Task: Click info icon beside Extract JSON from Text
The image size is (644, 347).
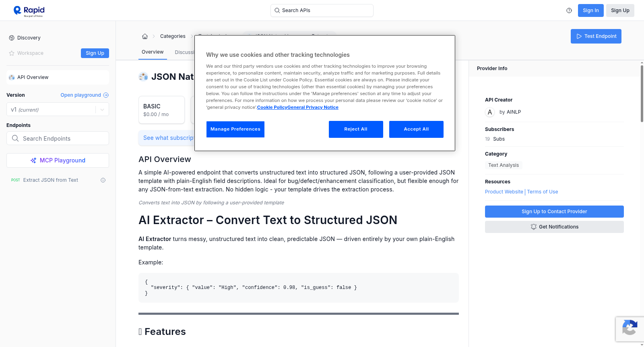Action: (103, 180)
